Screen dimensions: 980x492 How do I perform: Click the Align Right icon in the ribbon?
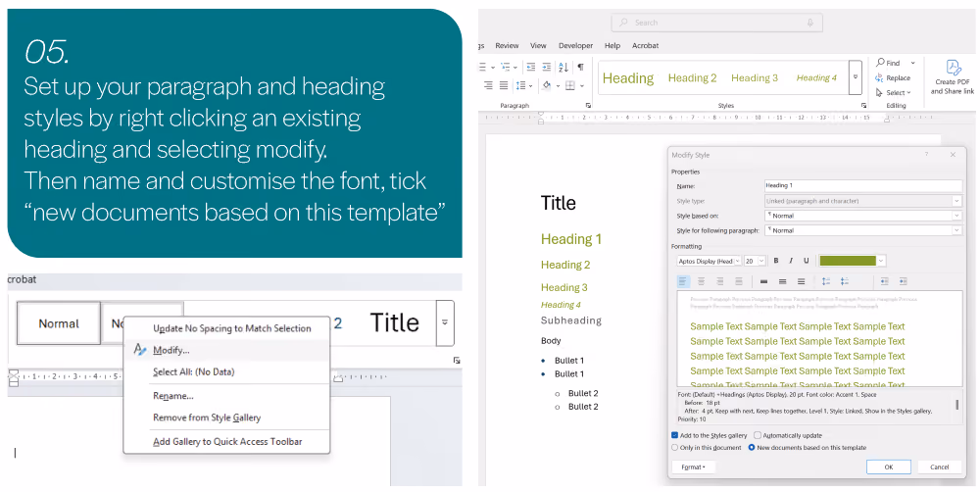[x=488, y=85]
